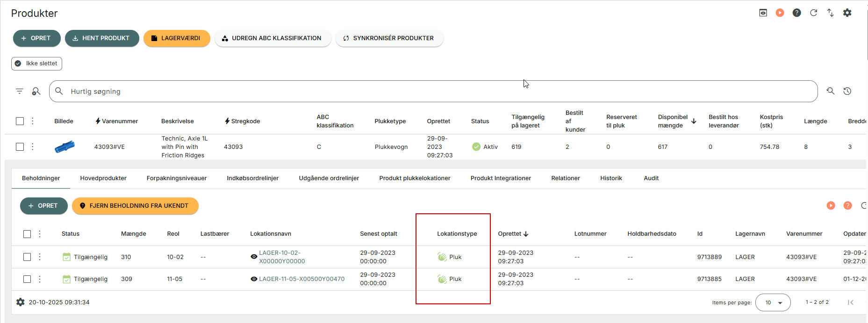Sort products by Status column header
868x323 pixels.
480,121
